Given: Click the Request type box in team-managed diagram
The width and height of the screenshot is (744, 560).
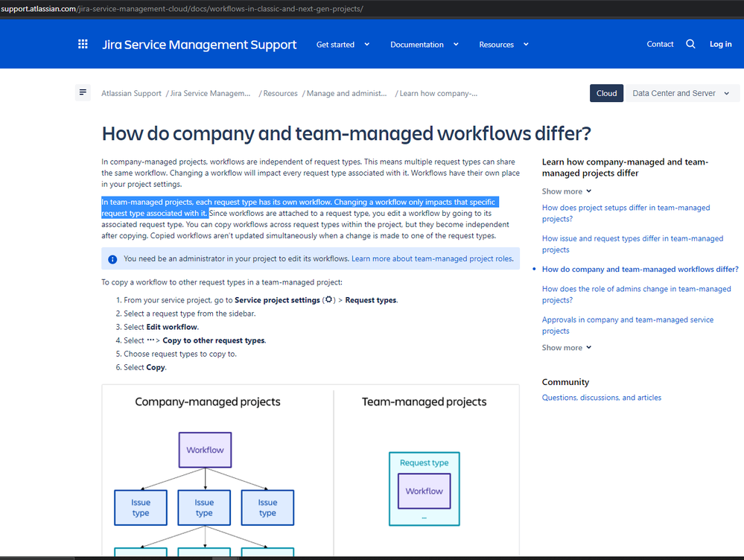Looking at the screenshot, I should click(x=425, y=489).
